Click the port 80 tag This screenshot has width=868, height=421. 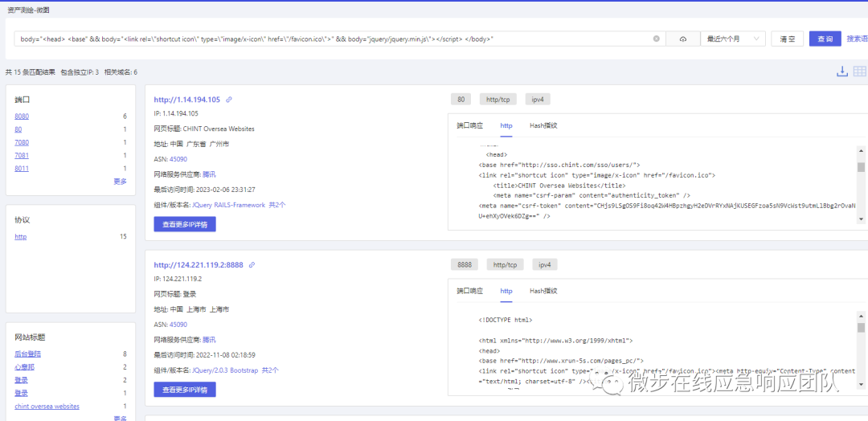pos(461,100)
